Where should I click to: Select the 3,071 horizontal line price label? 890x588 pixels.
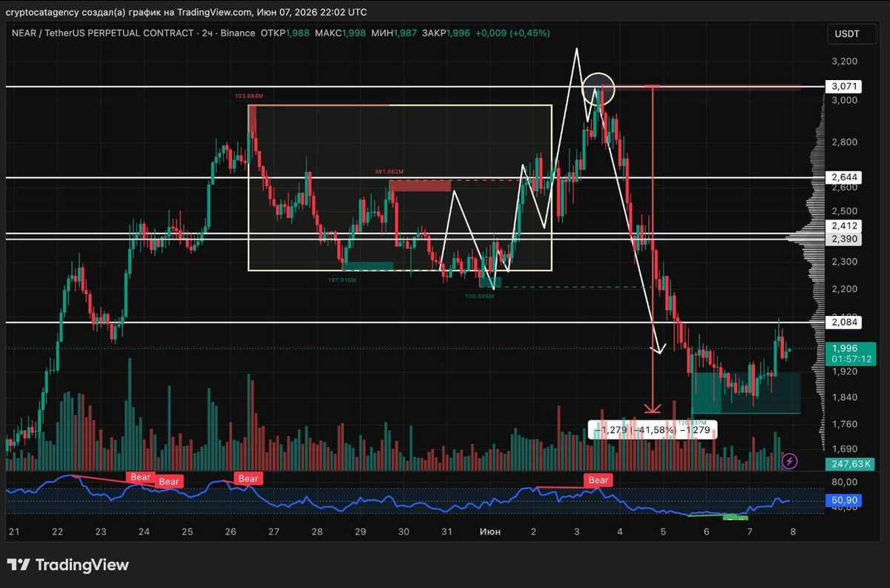tap(845, 87)
